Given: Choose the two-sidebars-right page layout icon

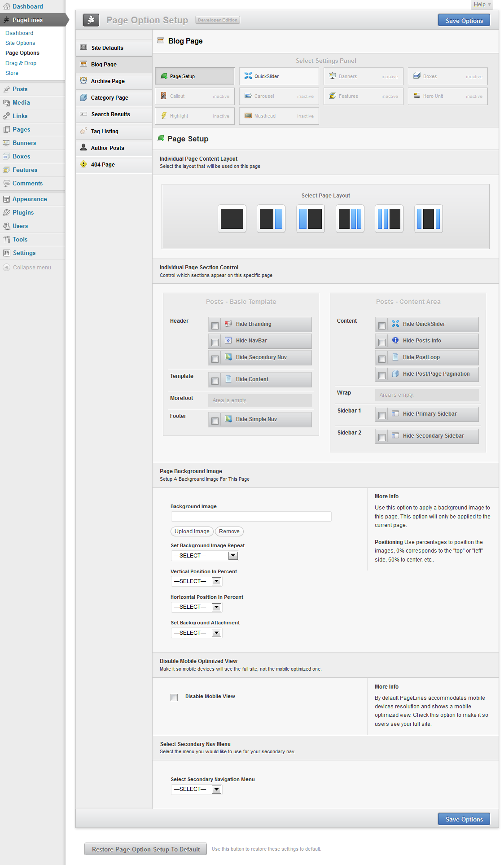Looking at the screenshot, I should [x=350, y=219].
